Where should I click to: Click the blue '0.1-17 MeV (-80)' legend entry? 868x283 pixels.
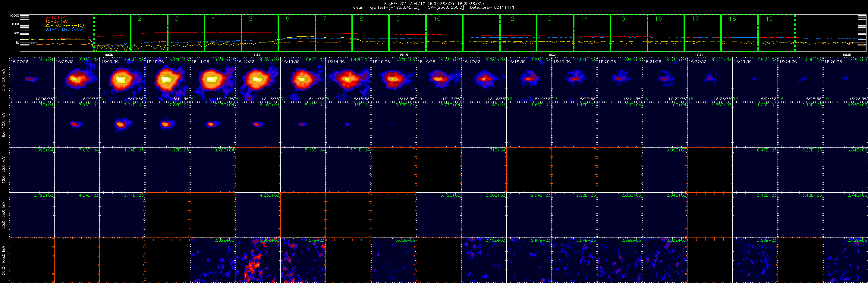pos(64,29)
